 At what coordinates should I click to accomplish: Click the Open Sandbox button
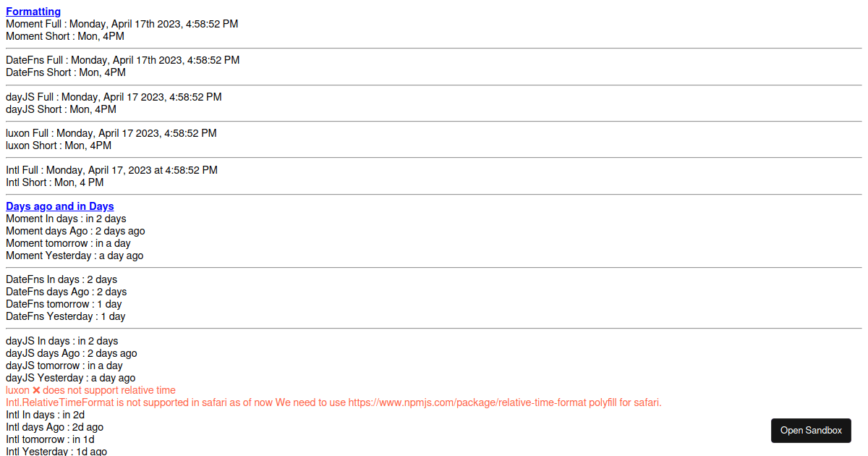click(811, 430)
